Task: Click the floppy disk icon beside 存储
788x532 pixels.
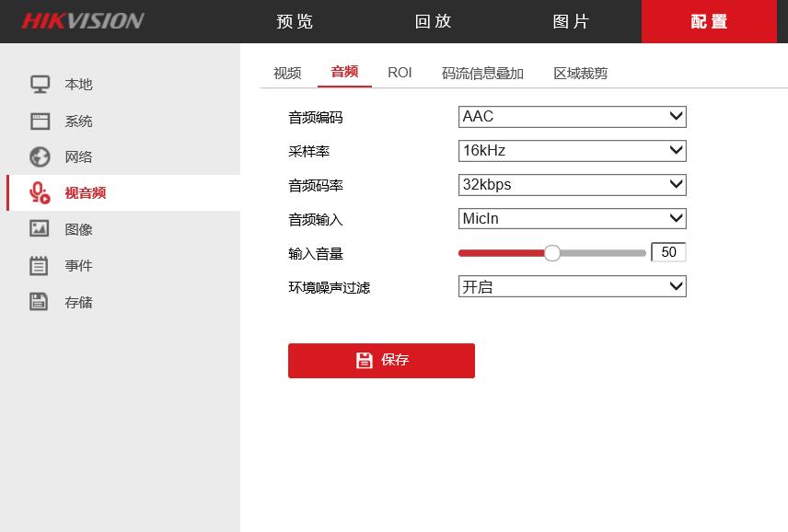Action: tap(40, 302)
